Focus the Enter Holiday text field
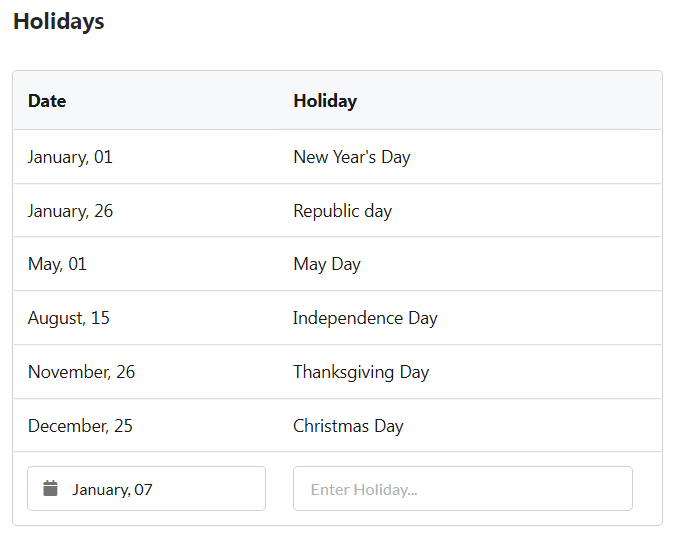This screenshot has width=676, height=538. click(x=463, y=488)
